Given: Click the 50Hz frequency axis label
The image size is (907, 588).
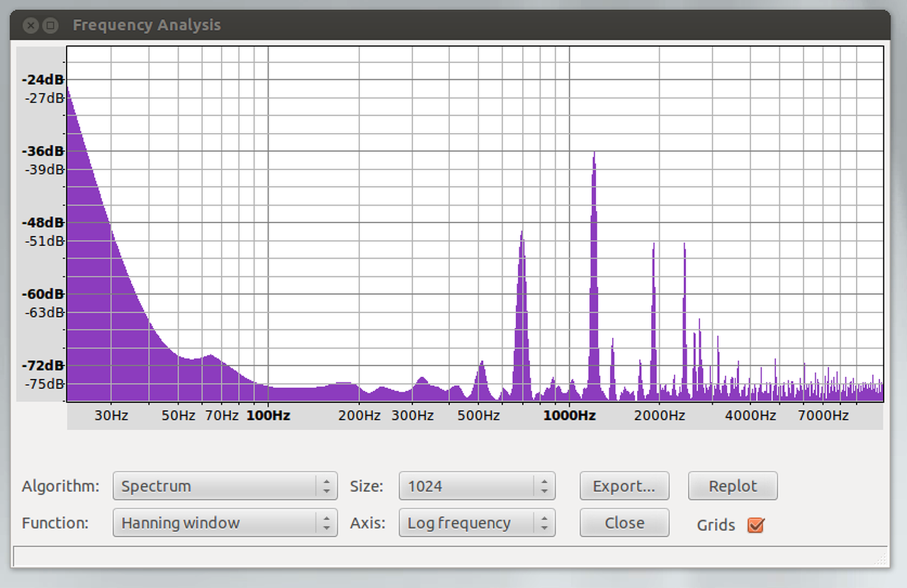Looking at the screenshot, I should coord(178,415).
